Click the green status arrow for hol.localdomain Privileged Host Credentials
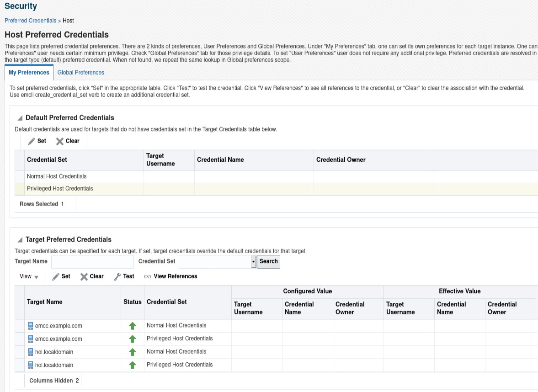 [132, 365]
